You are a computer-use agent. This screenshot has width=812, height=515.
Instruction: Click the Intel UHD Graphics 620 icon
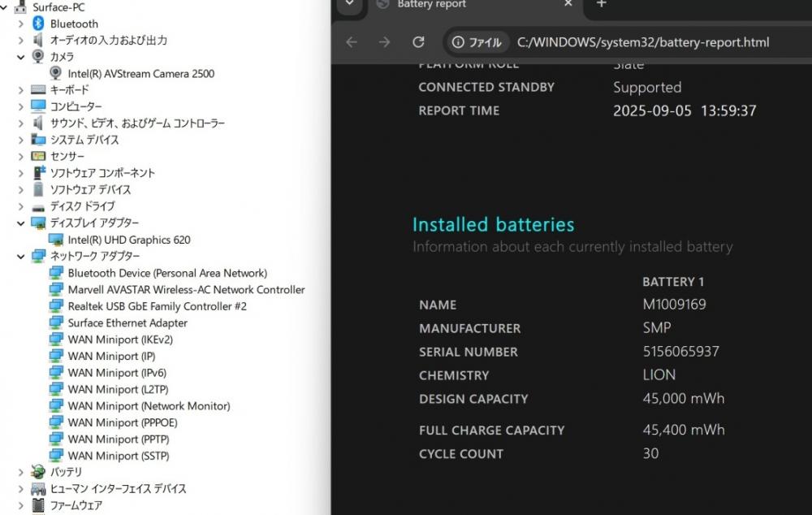click(x=56, y=240)
